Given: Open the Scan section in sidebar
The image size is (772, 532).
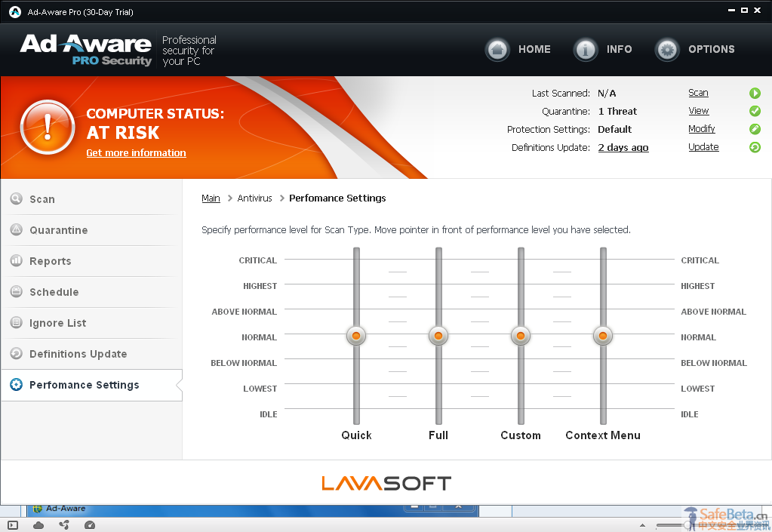Looking at the screenshot, I should tap(91, 198).
